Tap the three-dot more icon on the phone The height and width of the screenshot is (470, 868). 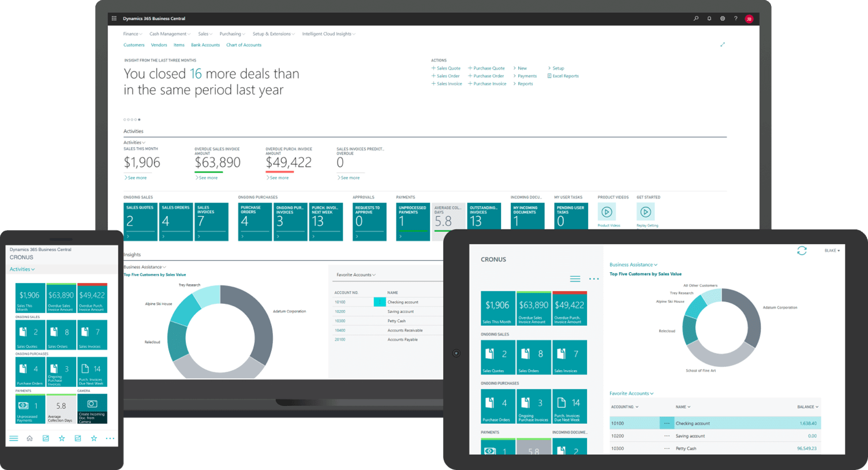[x=110, y=438]
